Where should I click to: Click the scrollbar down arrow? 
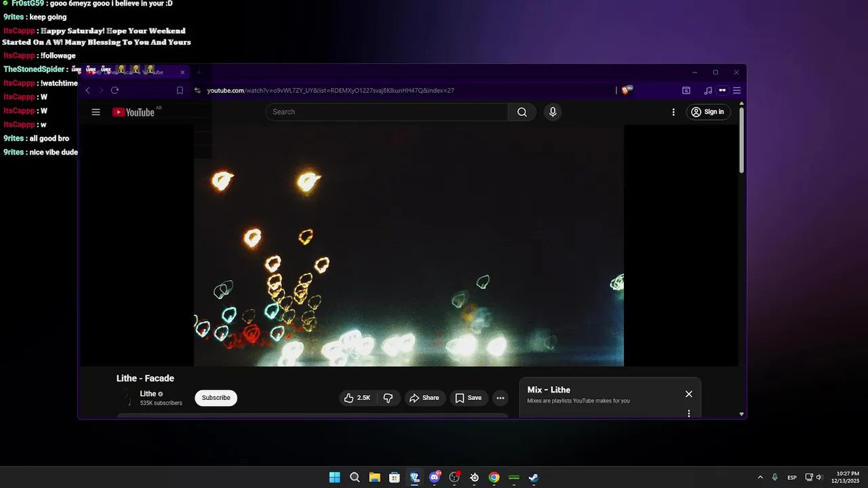[741, 413]
